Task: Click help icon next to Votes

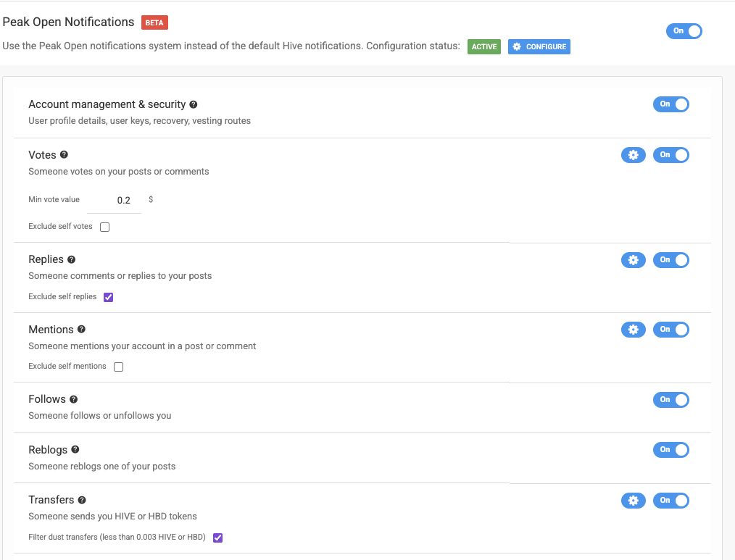Action: coord(64,155)
